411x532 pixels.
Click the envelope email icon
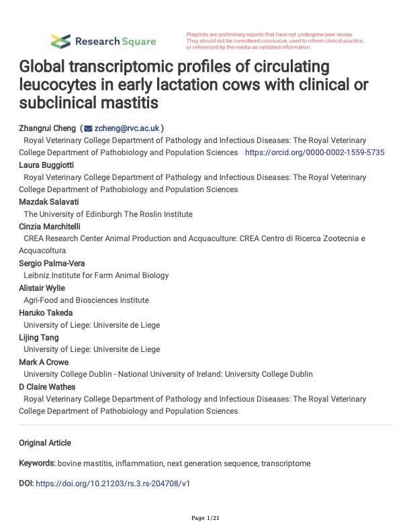pyautogui.click(x=88, y=128)
